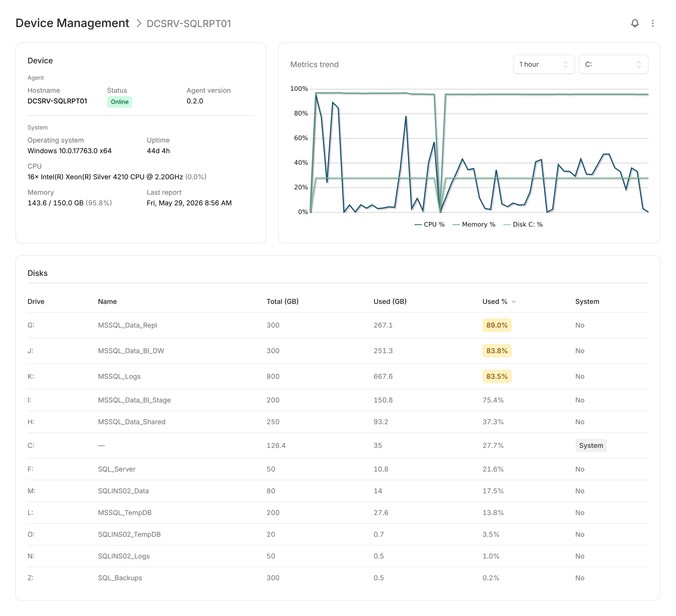The image size is (676, 616).
Task: Open the 1 hour time range dropdown
Action: tap(544, 64)
